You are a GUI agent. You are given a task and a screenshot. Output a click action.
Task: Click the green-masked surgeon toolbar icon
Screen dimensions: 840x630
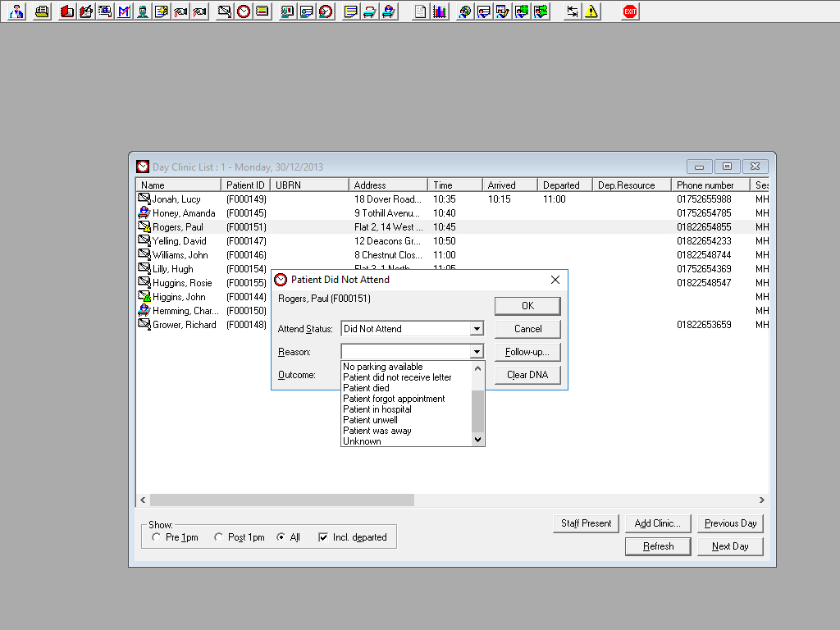pos(143,11)
